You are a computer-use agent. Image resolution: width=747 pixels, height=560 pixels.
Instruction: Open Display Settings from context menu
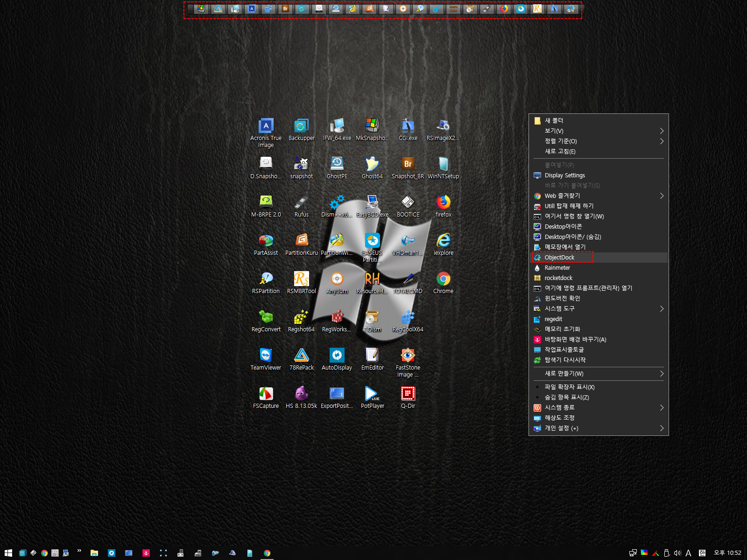(599, 175)
